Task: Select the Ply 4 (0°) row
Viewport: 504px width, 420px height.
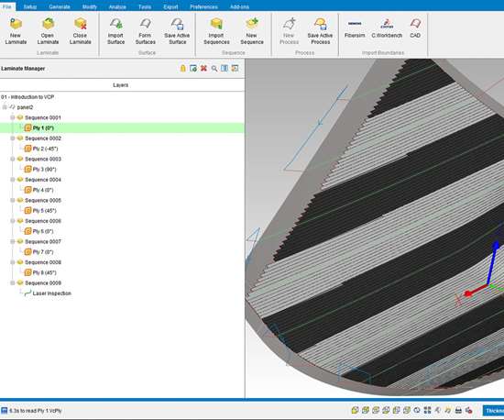Action: (x=122, y=190)
